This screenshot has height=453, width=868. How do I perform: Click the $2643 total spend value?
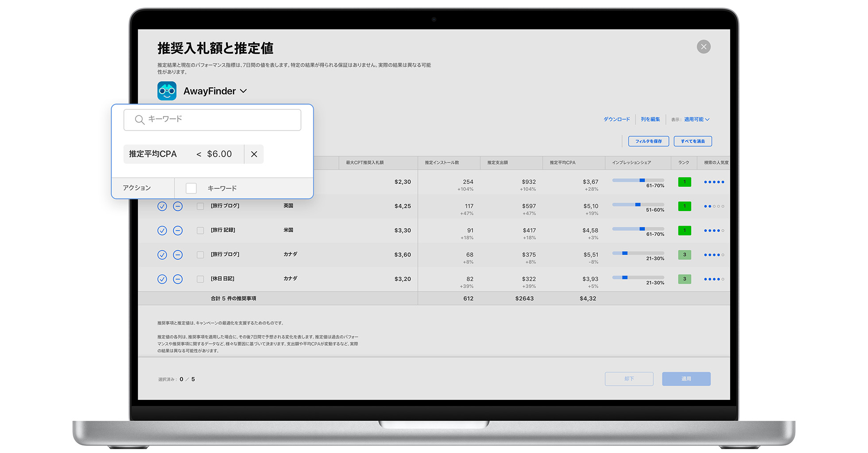[x=524, y=299]
